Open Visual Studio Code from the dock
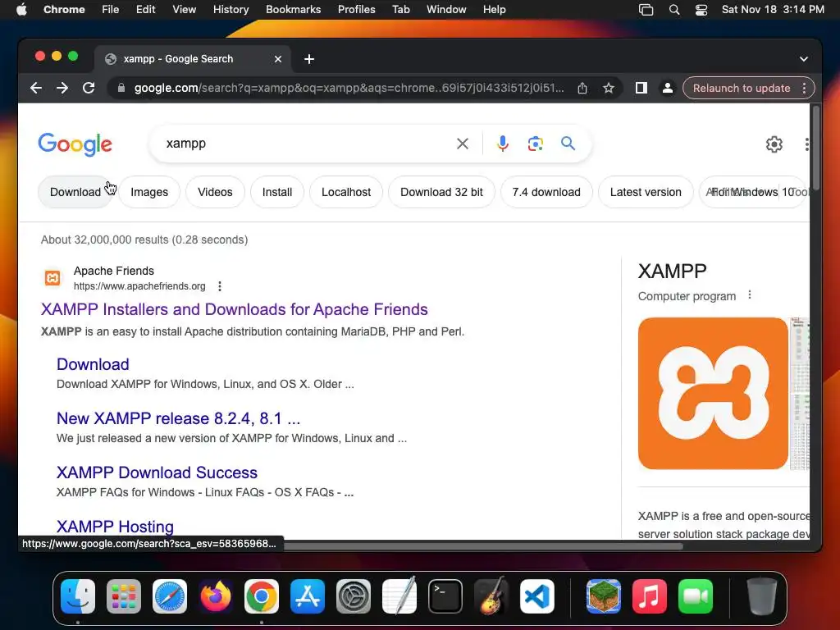Viewport: 840px width, 630px height. tap(536, 596)
